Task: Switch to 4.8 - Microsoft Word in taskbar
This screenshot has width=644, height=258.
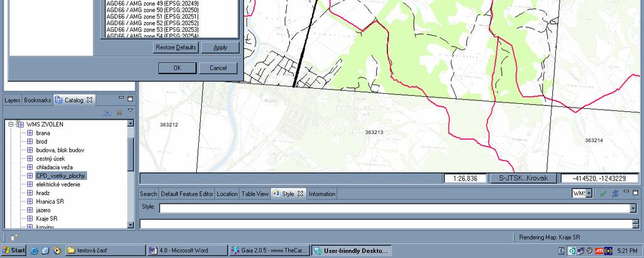Action: (187, 250)
